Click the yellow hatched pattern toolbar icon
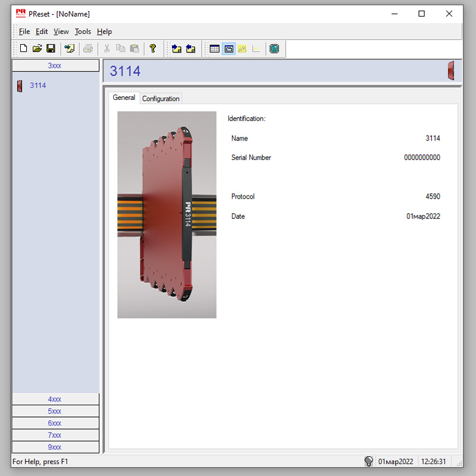The image size is (476, 476). pyautogui.click(x=242, y=49)
